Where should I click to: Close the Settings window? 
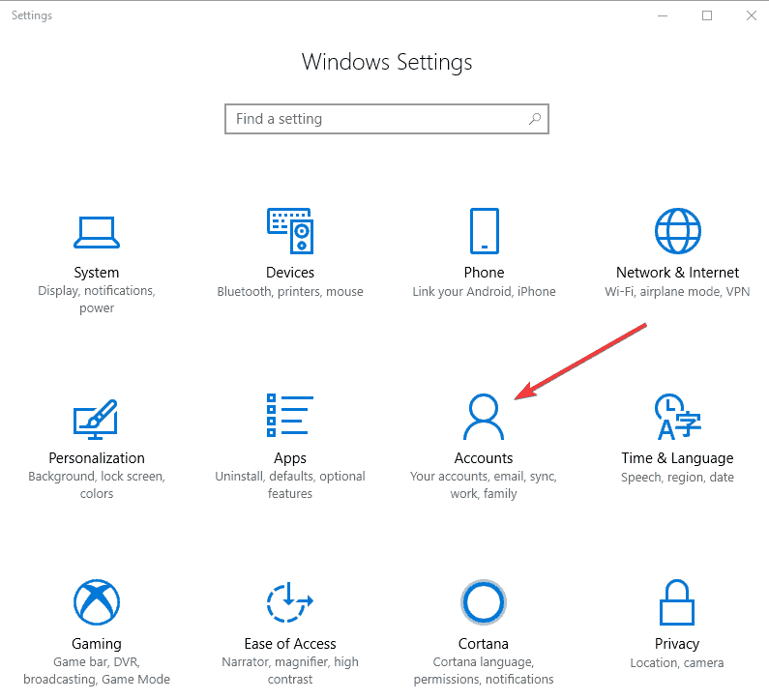pyautogui.click(x=752, y=15)
